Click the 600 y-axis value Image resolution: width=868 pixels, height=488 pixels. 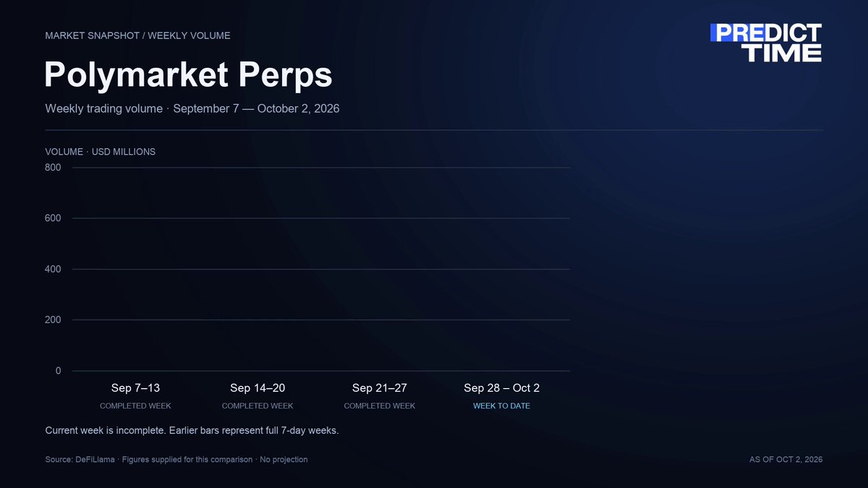(54, 218)
